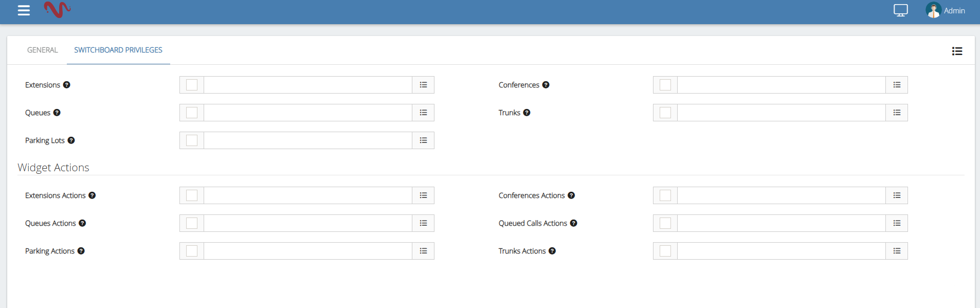Show help for Extensions field

coord(67,85)
